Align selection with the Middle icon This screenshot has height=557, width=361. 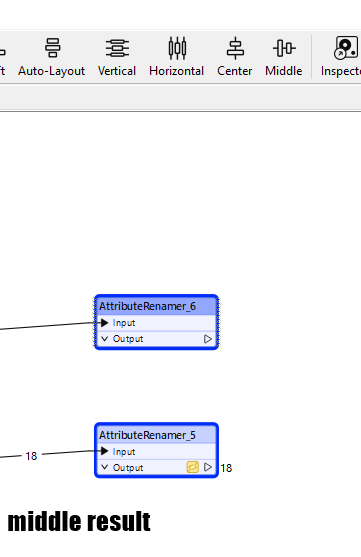[284, 48]
